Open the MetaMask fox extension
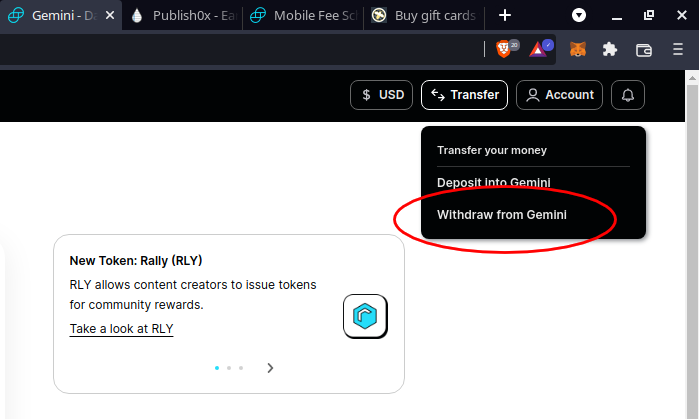The width and height of the screenshot is (699, 419). [578, 49]
